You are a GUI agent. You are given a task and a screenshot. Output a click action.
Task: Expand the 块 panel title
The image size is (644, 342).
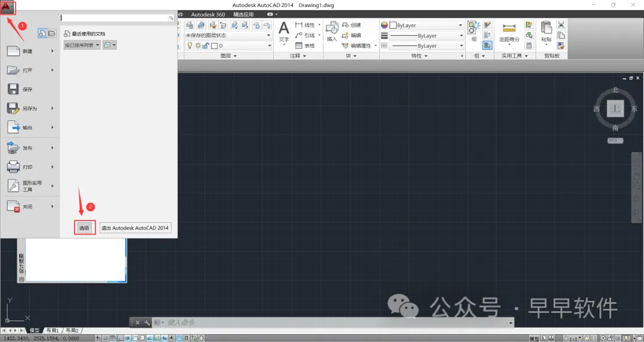click(351, 56)
